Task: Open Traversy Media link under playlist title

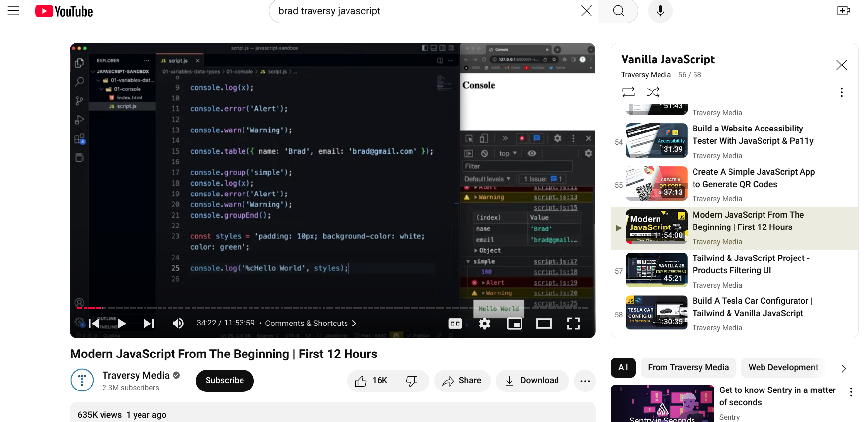Action: [x=646, y=75]
